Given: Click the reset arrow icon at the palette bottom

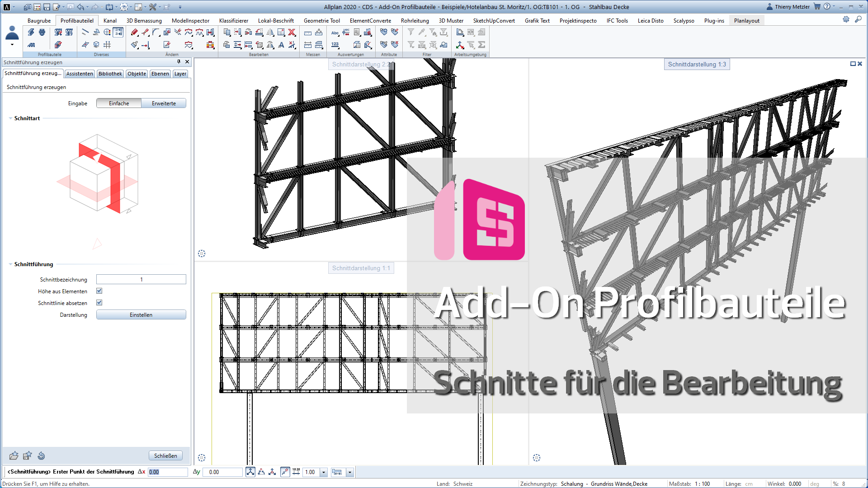Looking at the screenshot, I should pyautogui.click(x=41, y=455).
